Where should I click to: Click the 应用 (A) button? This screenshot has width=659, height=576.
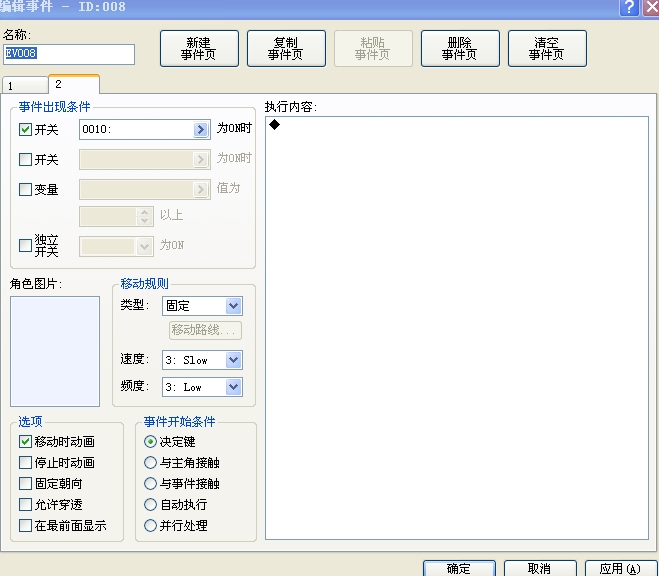621,568
